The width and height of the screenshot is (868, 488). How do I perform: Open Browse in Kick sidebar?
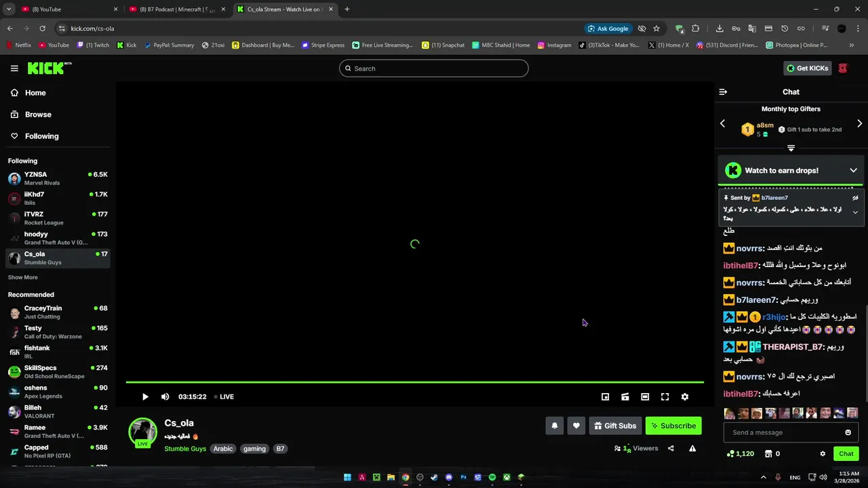coord(38,115)
